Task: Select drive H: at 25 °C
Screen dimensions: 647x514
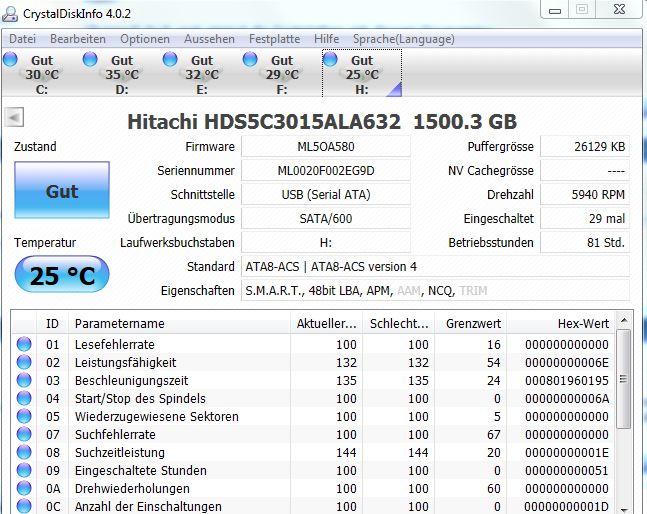Action: click(362, 73)
